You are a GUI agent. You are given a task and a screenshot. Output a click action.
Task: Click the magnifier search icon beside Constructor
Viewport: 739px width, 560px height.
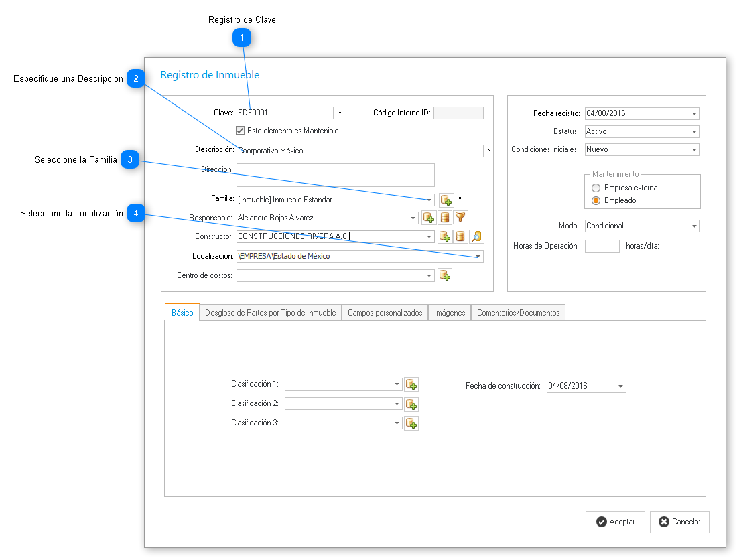[x=476, y=236]
